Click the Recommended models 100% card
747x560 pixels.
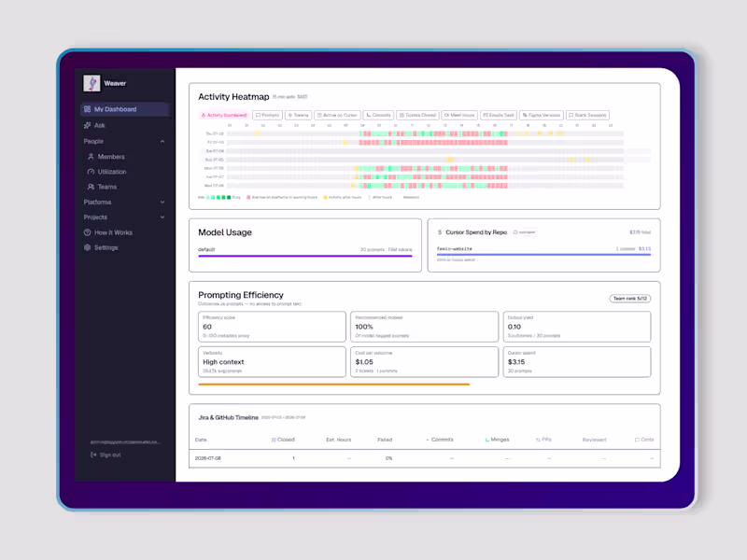[x=425, y=327]
